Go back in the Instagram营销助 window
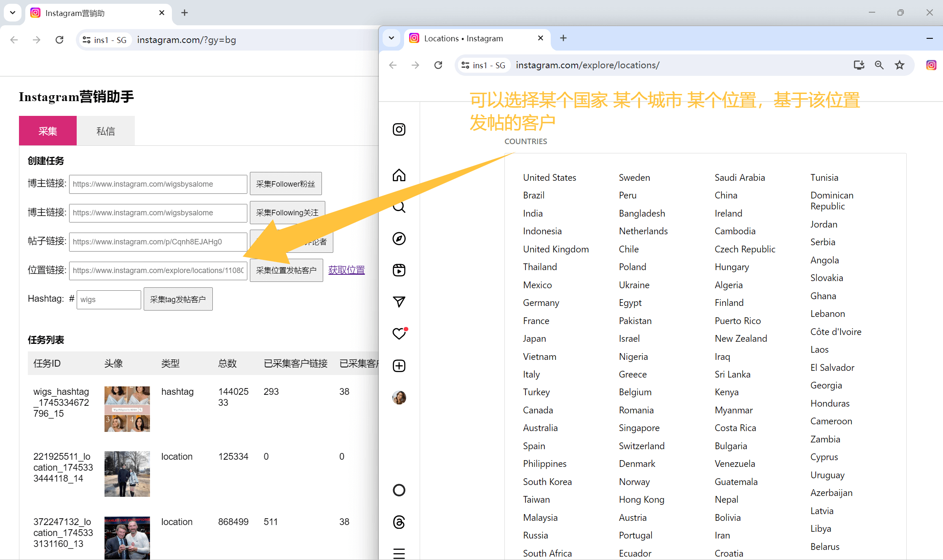Viewport: 943px width, 560px height. click(14, 40)
